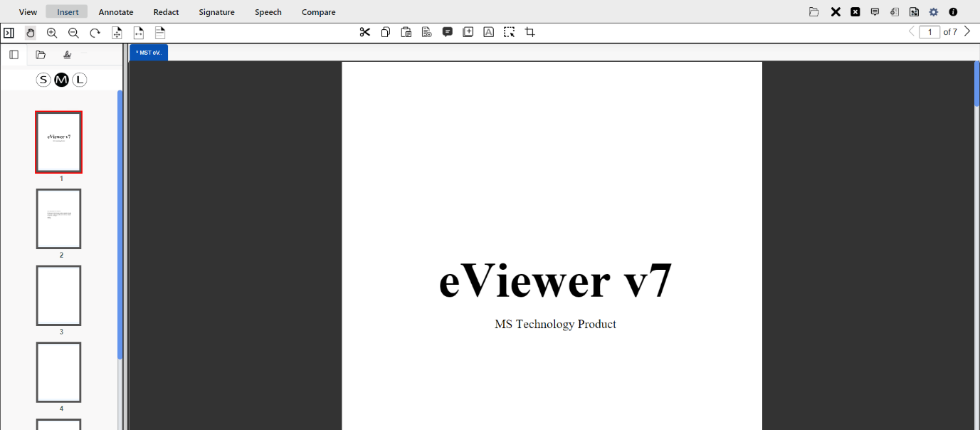Click the filled comment bubble icon
980x430 pixels.
[x=448, y=32]
